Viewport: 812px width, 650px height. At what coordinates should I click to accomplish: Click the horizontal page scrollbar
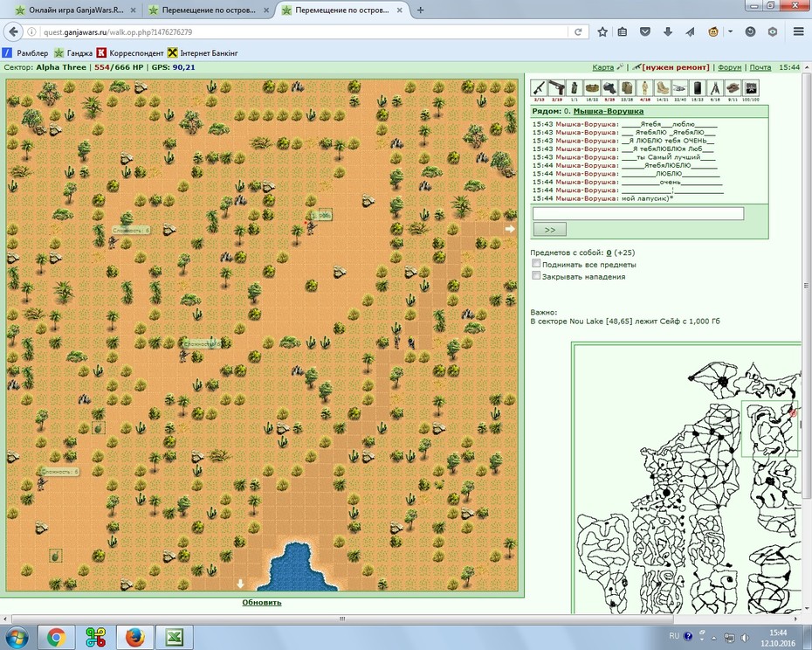pos(341,619)
